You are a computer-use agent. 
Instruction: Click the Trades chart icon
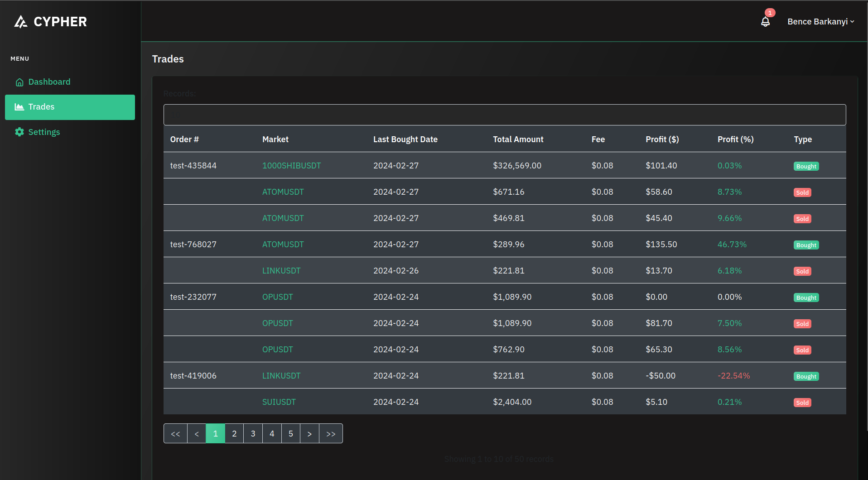point(19,107)
